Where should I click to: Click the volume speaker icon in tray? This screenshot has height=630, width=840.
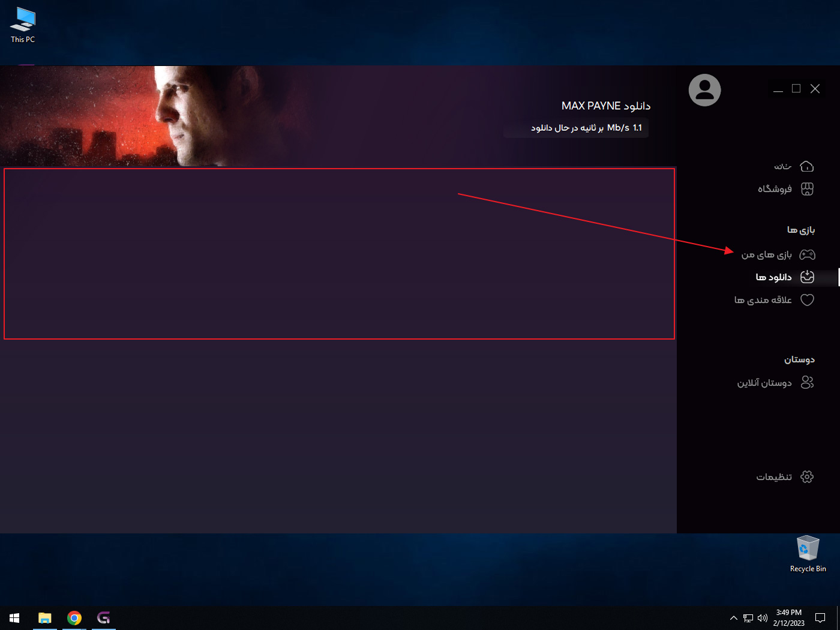pos(763,618)
